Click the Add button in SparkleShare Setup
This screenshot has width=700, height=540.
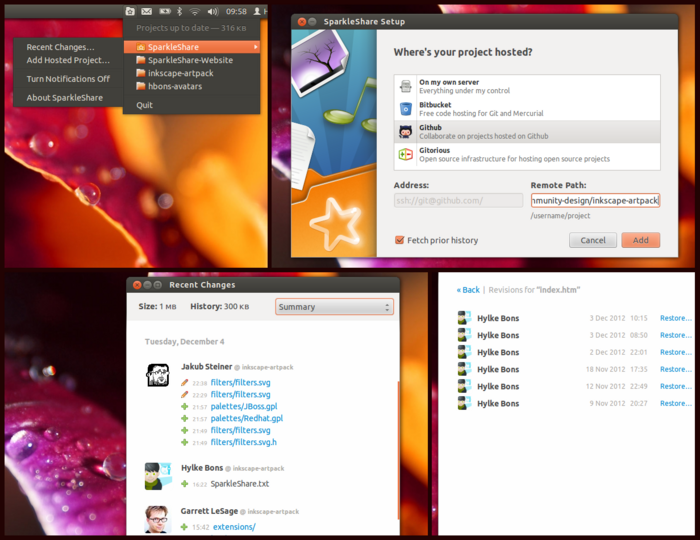641,240
